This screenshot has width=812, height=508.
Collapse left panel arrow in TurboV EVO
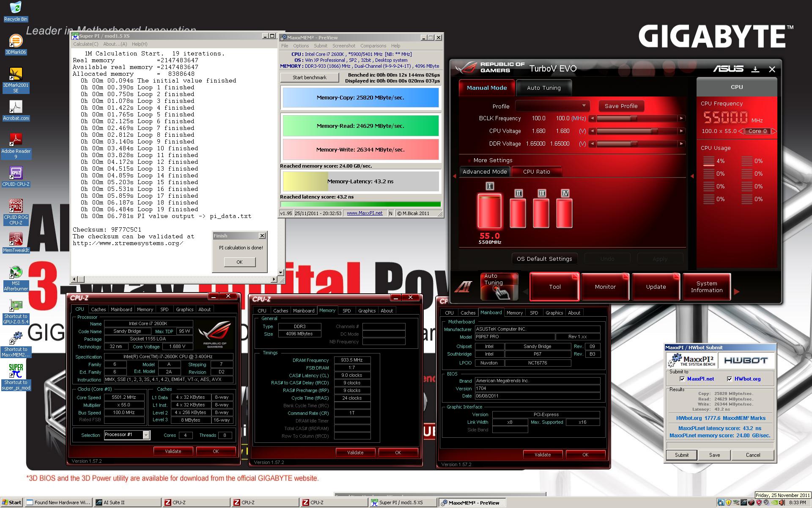[x=455, y=176]
